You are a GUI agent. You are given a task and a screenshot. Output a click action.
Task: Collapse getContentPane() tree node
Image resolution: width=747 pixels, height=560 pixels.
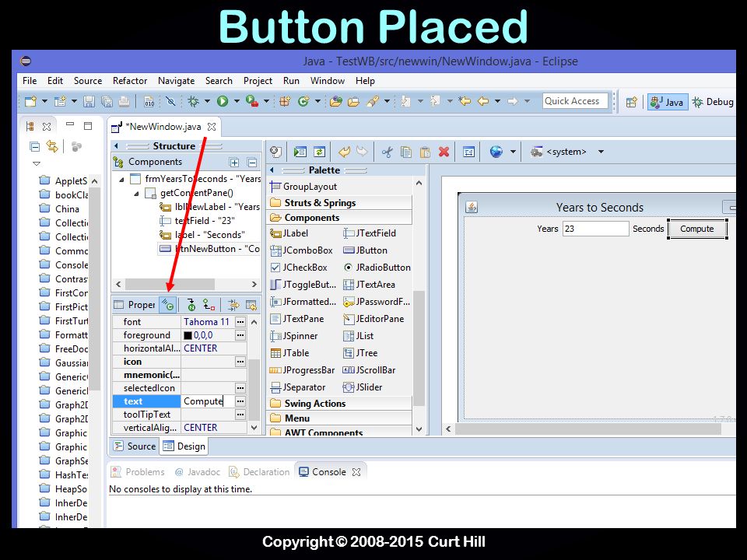click(x=137, y=194)
